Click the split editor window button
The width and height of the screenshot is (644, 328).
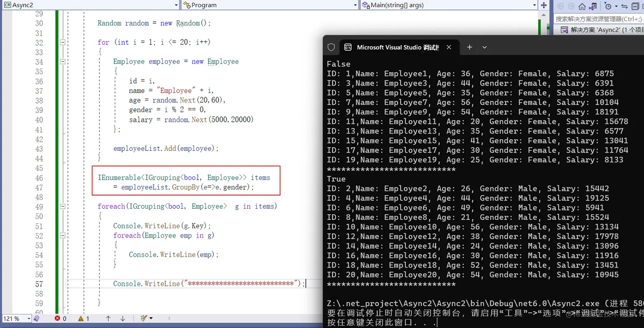pos(544,5)
